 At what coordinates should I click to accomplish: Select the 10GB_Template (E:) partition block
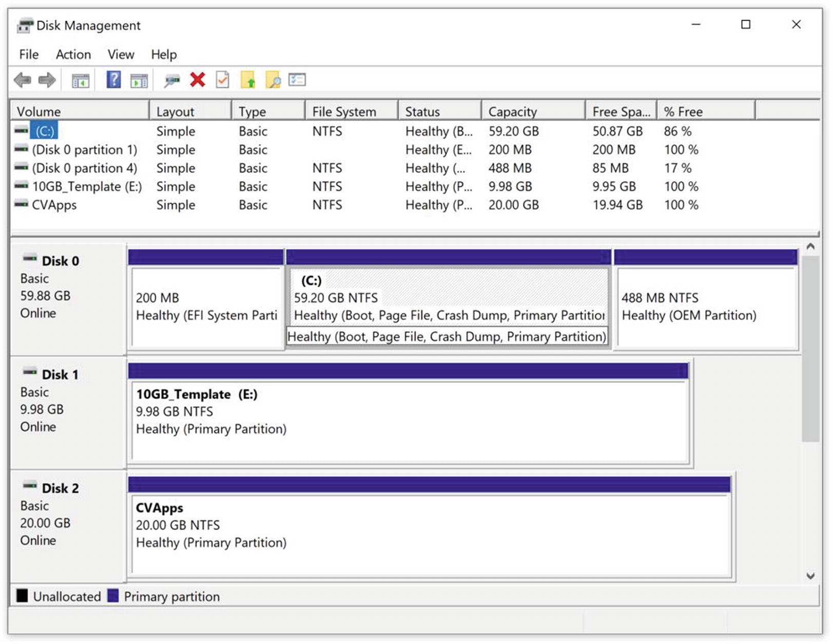[x=409, y=414]
